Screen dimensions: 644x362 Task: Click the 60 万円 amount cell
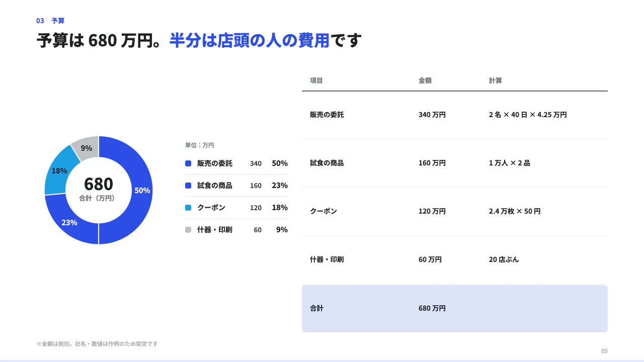[430, 259]
